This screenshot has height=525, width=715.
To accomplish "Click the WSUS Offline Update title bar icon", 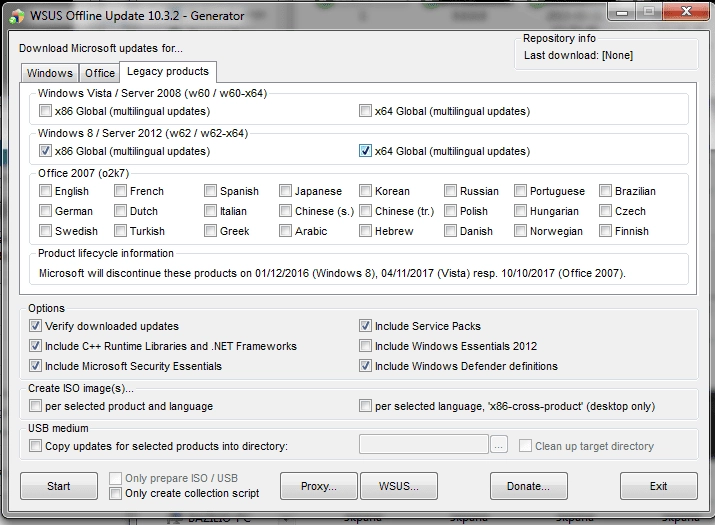I will pos(17,16).
